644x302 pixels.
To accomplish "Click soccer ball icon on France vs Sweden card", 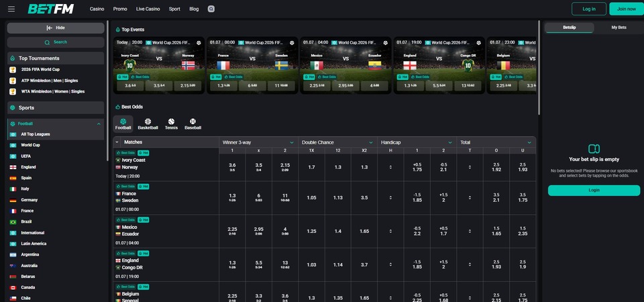I will 292,43.
